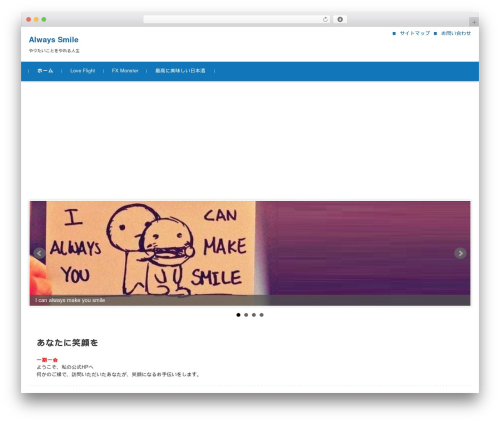
Task: Open a new tab with plus button
Action: click(x=474, y=22)
